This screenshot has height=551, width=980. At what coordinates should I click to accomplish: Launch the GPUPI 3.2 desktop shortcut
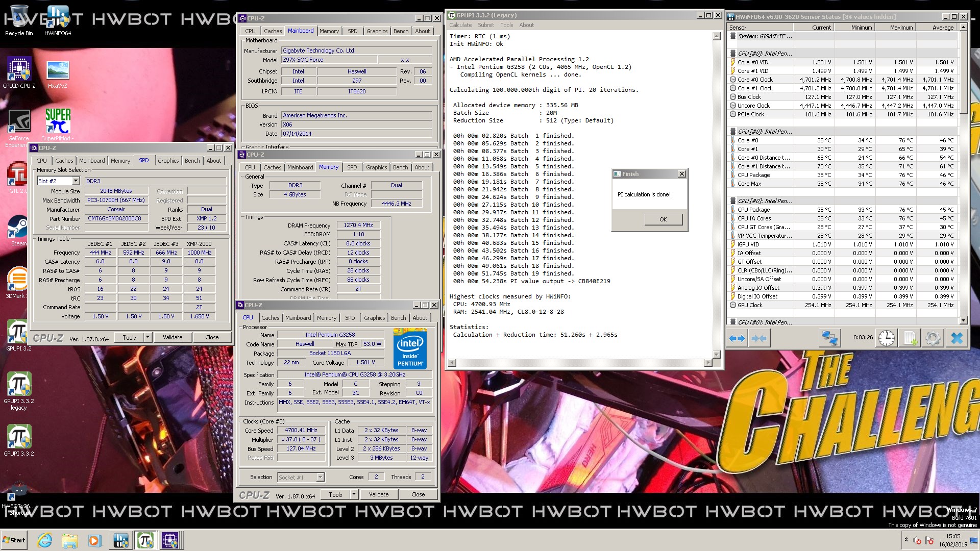coord(19,335)
